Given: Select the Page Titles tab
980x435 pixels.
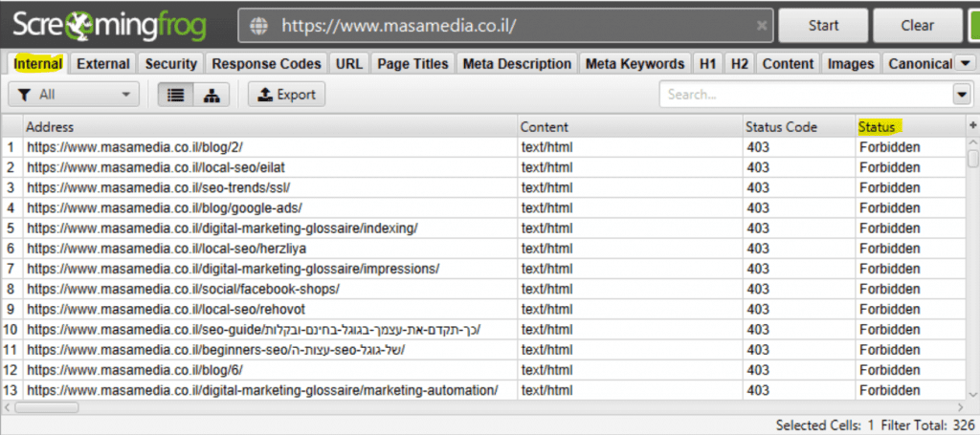Looking at the screenshot, I should 413,64.
